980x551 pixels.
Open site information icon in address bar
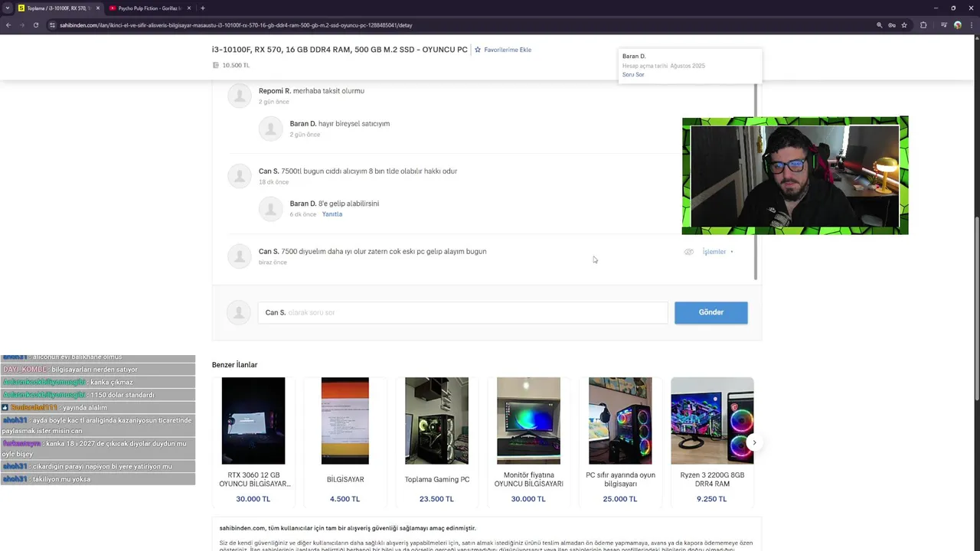[x=52, y=25]
